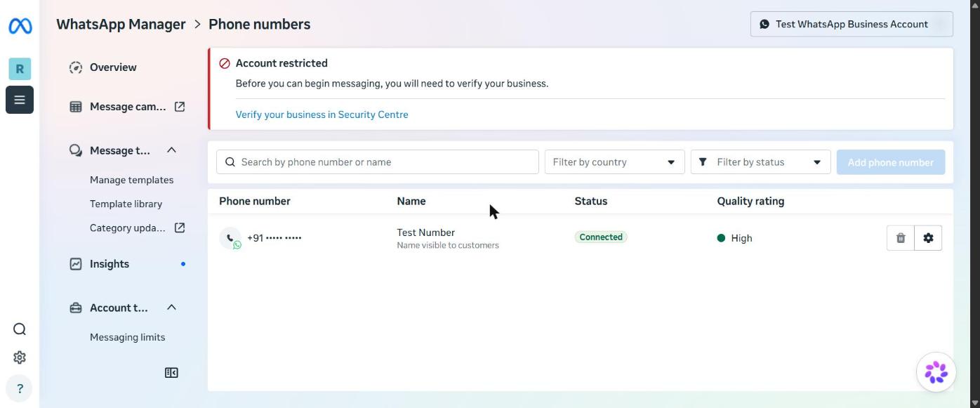The height and width of the screenshot is (408, 980).
Task: Open Message campaigns in sidebar
Action: point(128,107)
